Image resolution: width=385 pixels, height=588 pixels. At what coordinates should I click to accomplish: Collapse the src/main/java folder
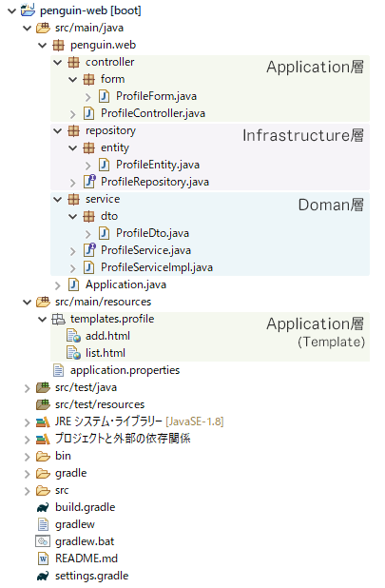point(27,28)
